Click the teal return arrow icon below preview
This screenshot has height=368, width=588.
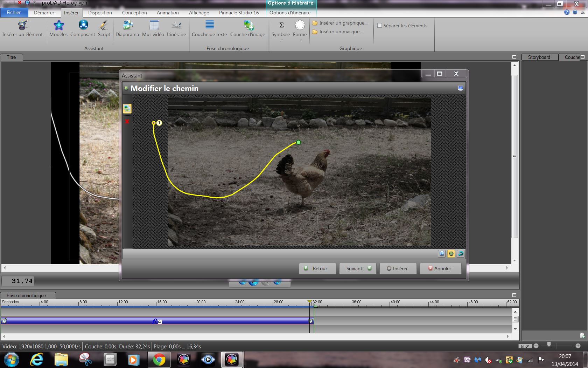(461, 254)
